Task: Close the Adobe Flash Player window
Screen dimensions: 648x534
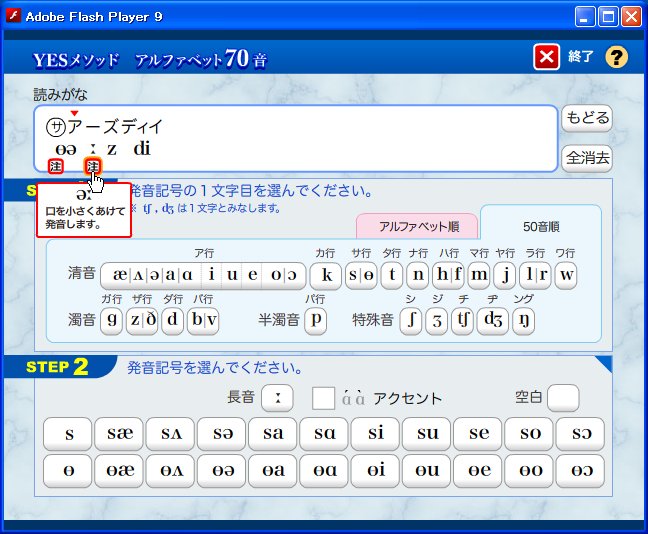Action: click(632, 17)
